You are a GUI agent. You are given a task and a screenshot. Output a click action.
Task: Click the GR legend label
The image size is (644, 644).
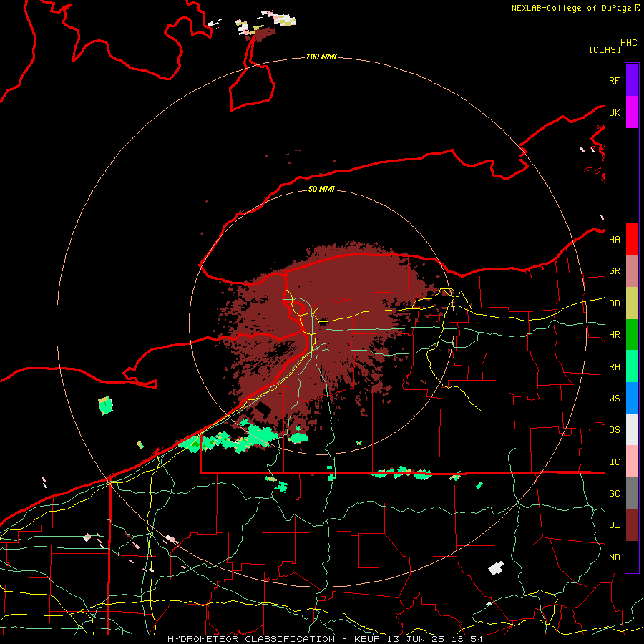coord(615,271)
